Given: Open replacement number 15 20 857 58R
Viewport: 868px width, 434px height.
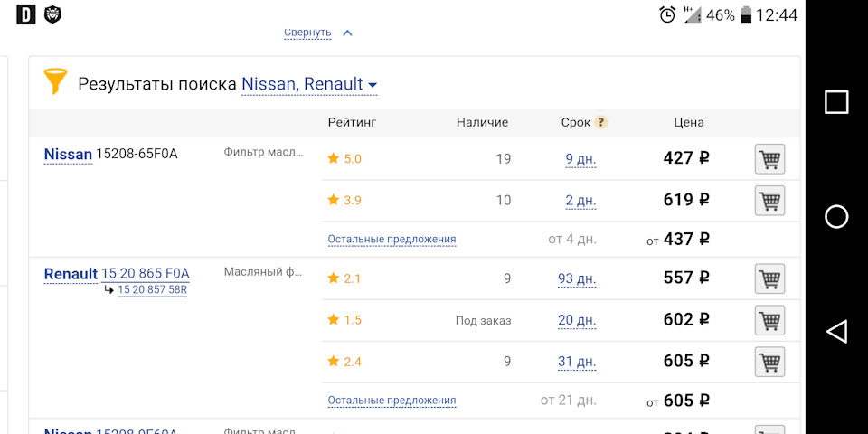Looking at the screenshot, I should (152, 289).
